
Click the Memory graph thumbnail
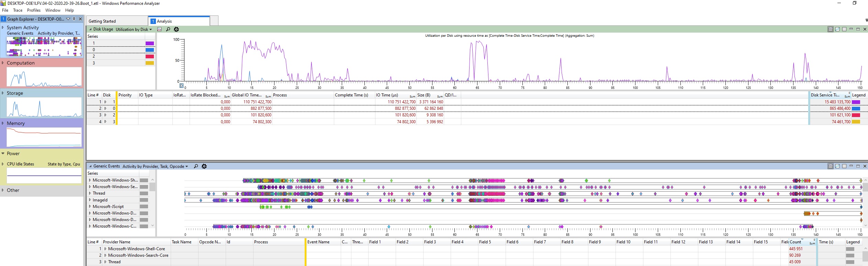click(44, 137)
